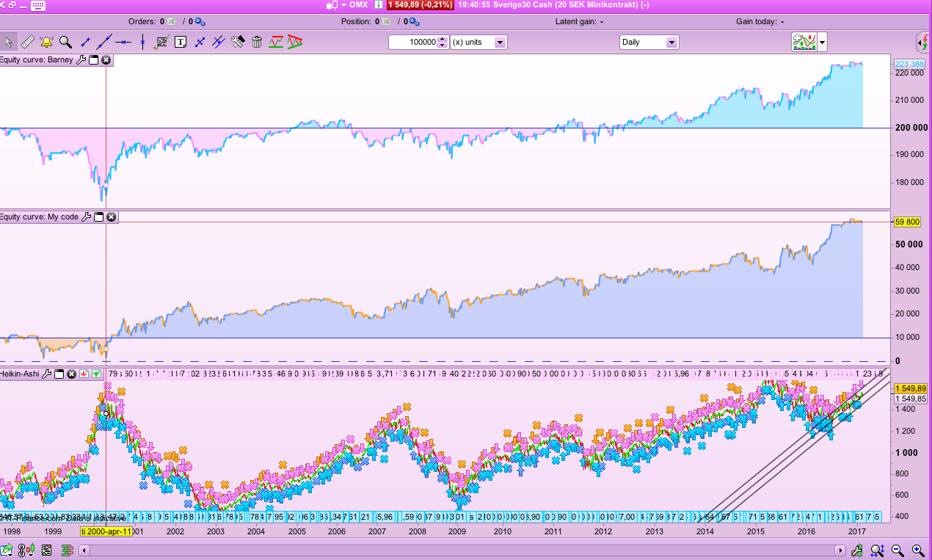Image resolution: width=932 pixels, height=560 pixels.
Task: Choose the horizontal line drawing tool
Action: [123, 42]
